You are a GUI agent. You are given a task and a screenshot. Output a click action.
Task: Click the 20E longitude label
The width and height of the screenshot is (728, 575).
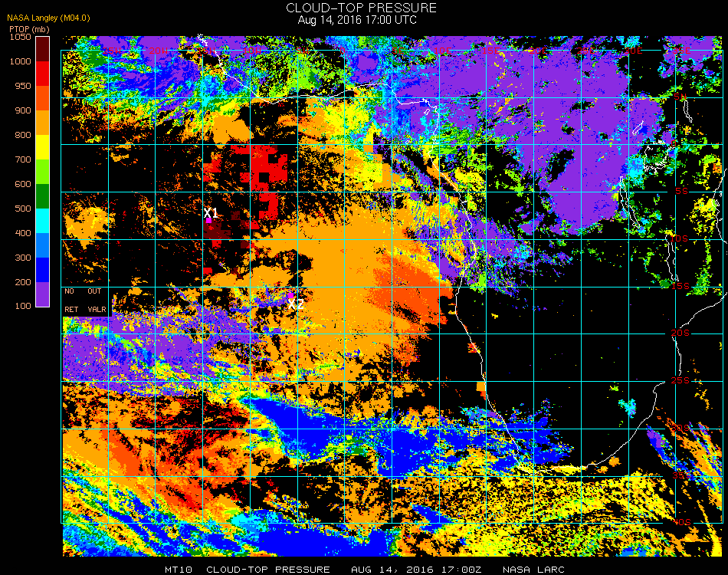tap(538, 50)
